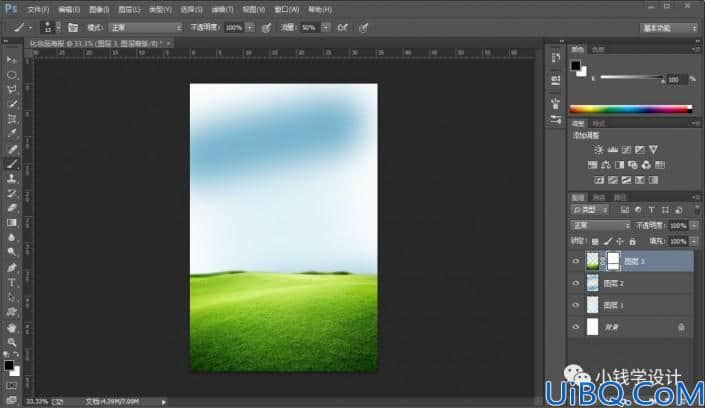Open the 图层(L) menu
The width and height of the screenshot is (705, 408).
coord(129,9)
